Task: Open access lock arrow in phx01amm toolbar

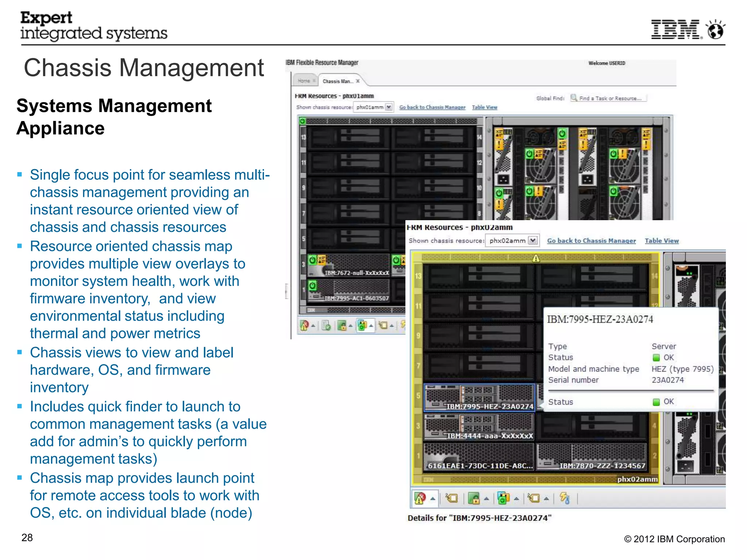Action: click(351, 325)
